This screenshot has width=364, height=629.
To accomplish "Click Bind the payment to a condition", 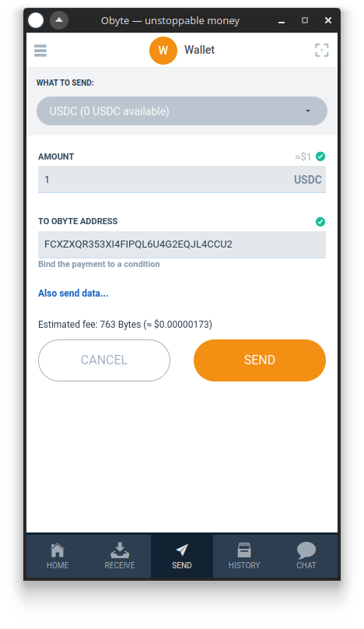I will pos(99,264).
